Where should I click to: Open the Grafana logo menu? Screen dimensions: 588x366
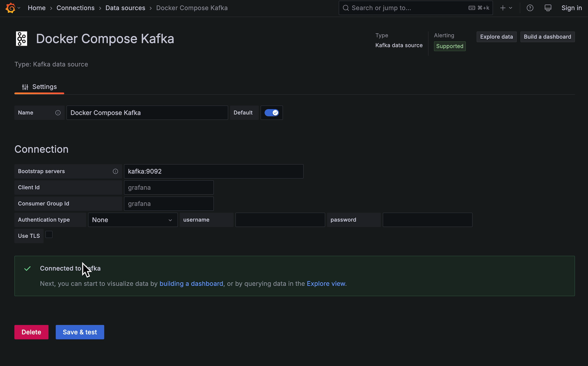coord(10,8)
